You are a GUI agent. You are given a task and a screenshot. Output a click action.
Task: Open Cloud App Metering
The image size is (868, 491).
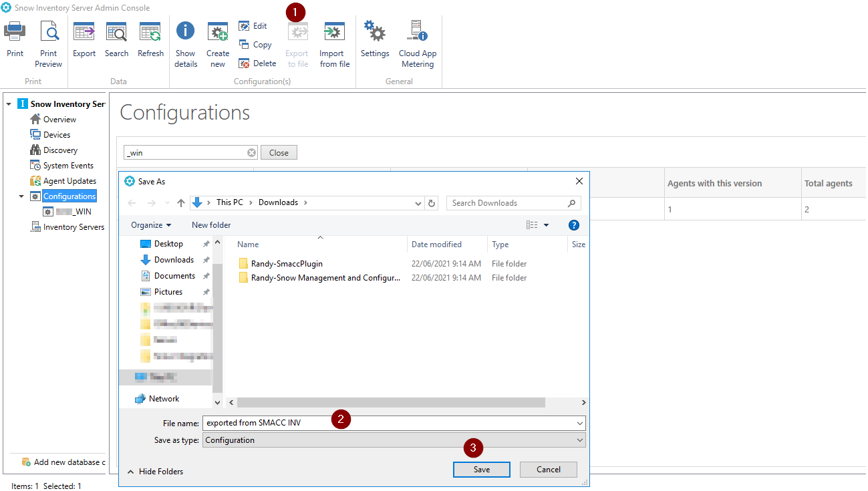coord(418,44)
